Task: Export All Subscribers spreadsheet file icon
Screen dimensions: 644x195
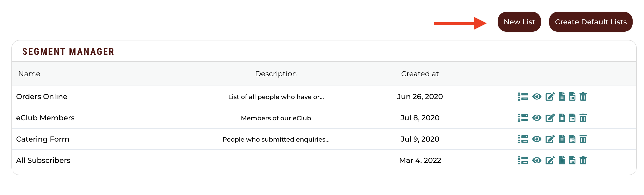Action: coord(572,160)
